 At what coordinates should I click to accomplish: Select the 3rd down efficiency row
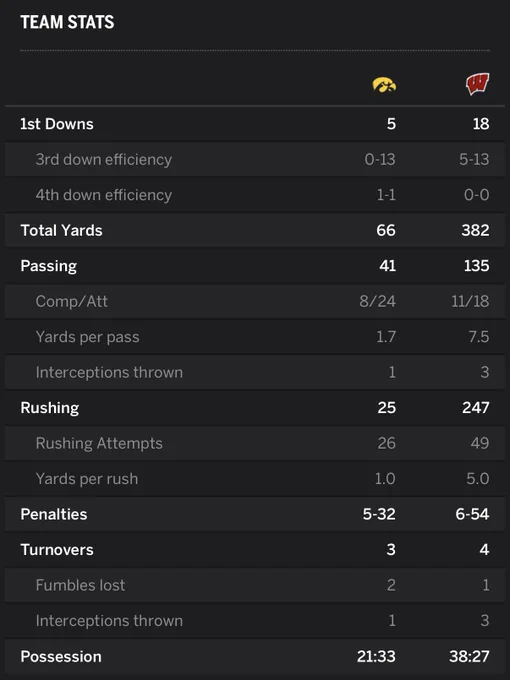click(255, 160)
